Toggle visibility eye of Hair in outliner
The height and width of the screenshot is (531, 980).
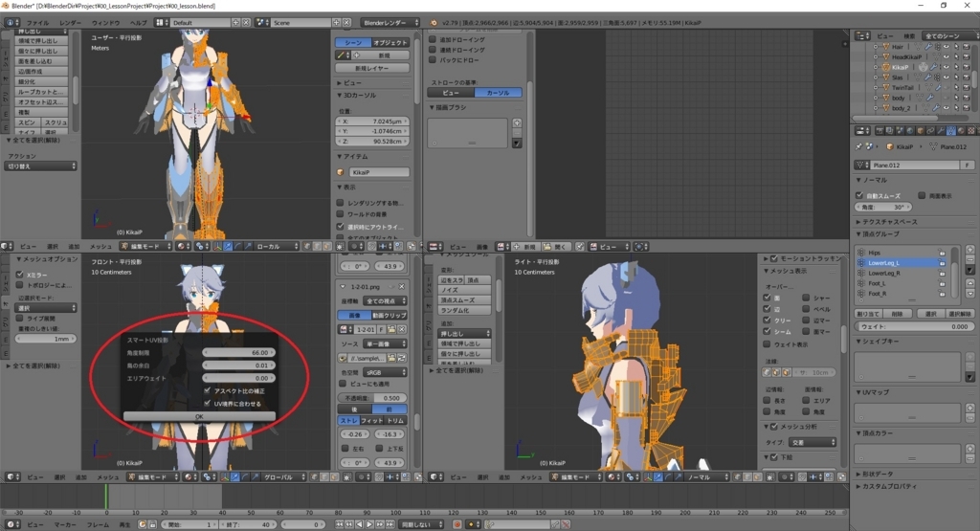(x=947, y=47)
